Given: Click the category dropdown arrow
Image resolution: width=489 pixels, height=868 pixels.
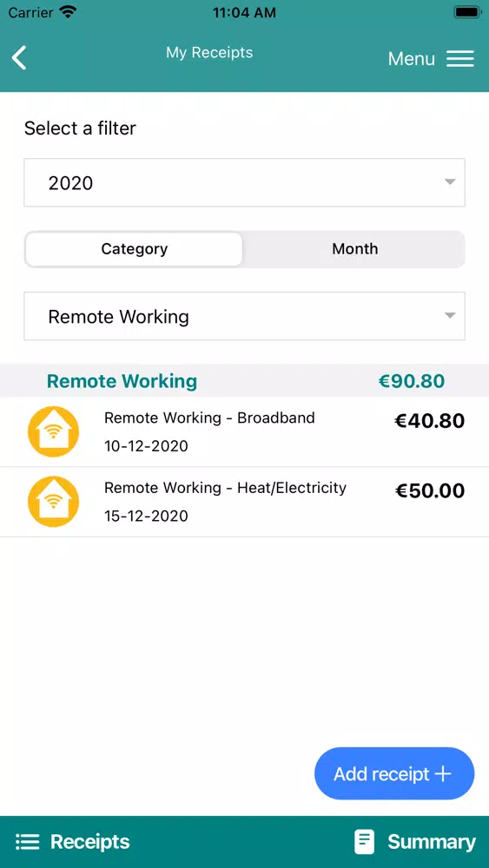Looking at the screenshot, I should pyautogui.click(x=450, y=316).
